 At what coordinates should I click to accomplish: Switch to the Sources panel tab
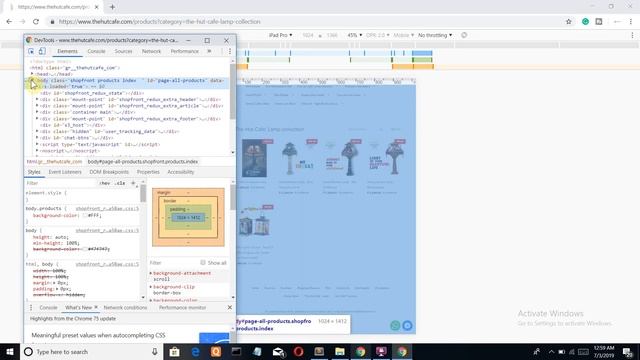click(123, 51)
